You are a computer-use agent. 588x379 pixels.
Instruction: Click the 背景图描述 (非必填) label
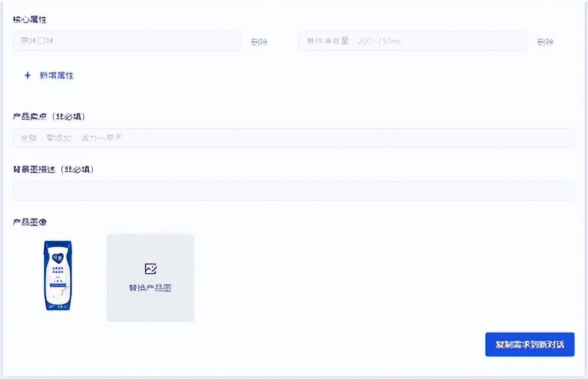coord(53,170)
